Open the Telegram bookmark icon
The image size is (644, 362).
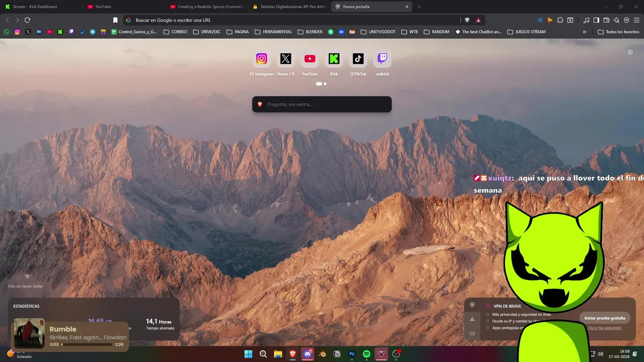pyautogui.click(x=93, y=32)
